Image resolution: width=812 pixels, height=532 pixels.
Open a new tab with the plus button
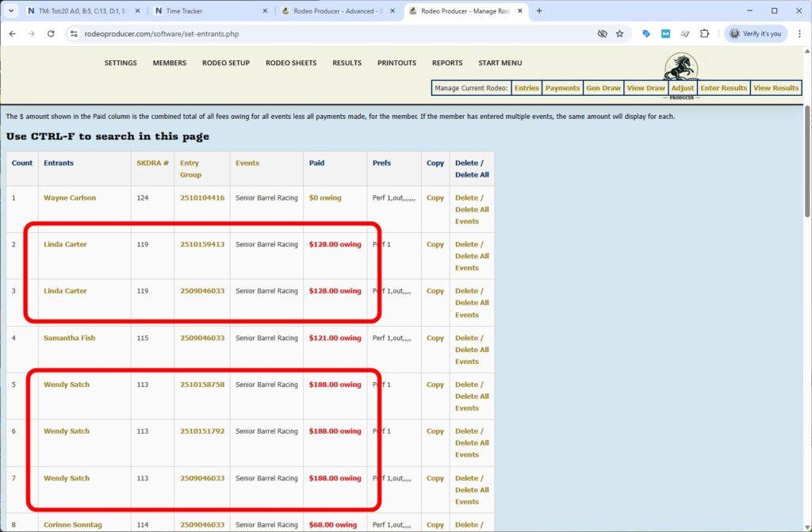pyautogui.click(x=538, y=11)
